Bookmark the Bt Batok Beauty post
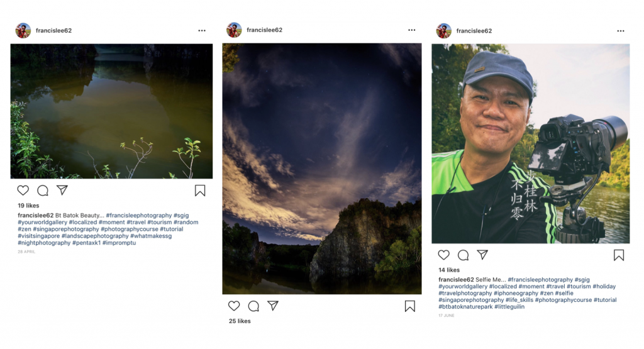The height and width of the screenshot is (349, 644). [200, 191]
